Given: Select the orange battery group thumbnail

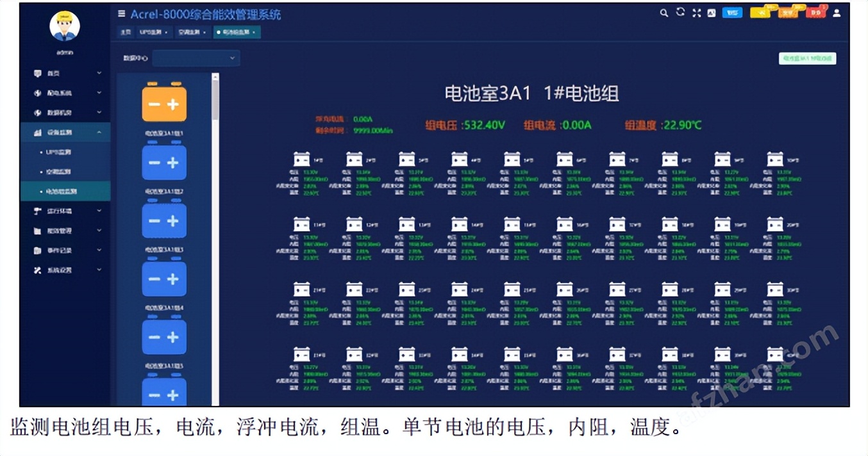Looking at the screenshot, I should (x=164, y=103).
